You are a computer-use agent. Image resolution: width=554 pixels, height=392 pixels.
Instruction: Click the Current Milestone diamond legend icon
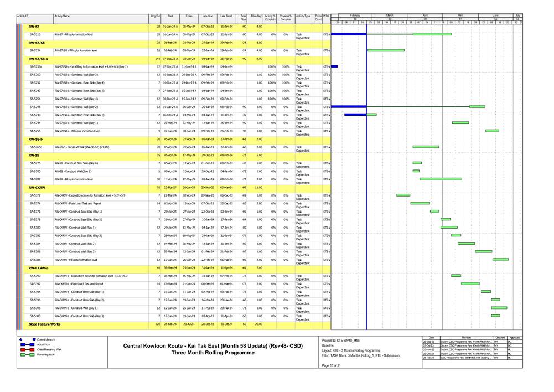(20, 339)
